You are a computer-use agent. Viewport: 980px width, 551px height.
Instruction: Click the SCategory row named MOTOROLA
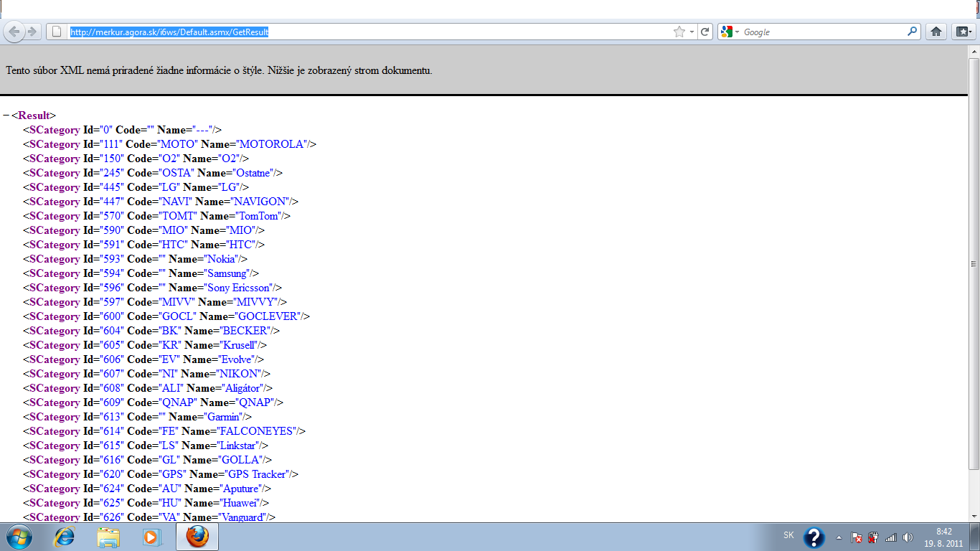170,144
